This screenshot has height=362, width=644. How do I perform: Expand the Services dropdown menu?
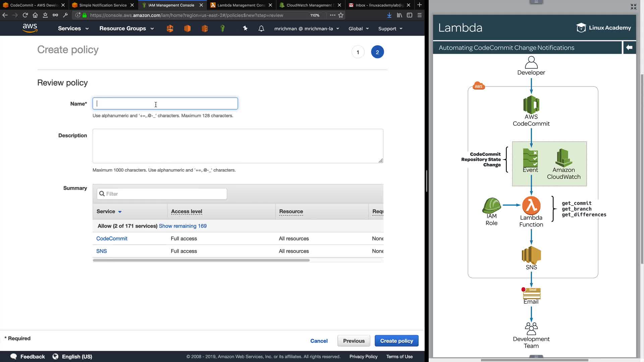(73, 28)
